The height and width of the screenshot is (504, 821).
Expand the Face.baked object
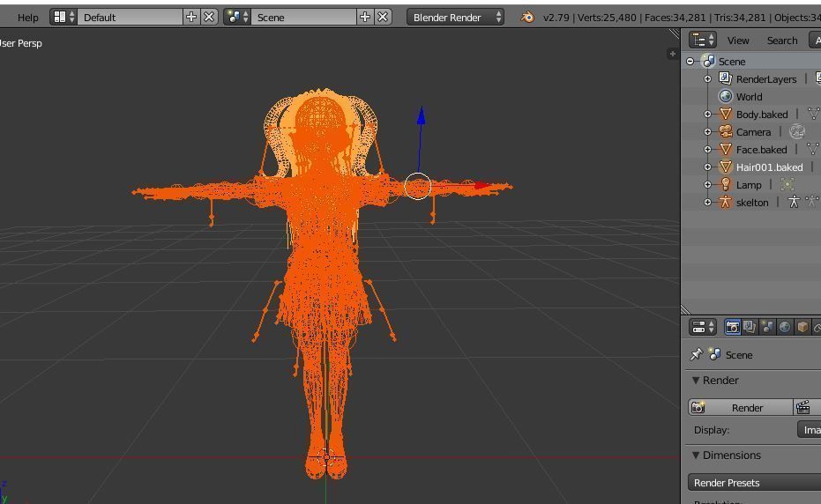(707, 149)
